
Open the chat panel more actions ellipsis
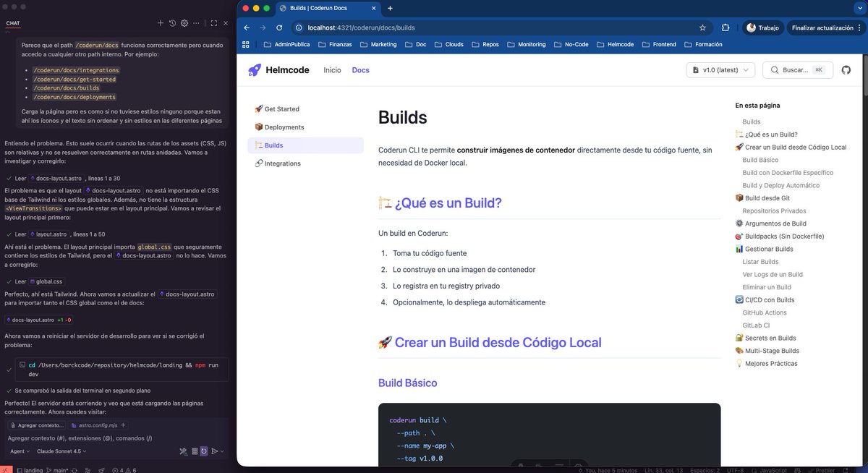pos(196,23)
